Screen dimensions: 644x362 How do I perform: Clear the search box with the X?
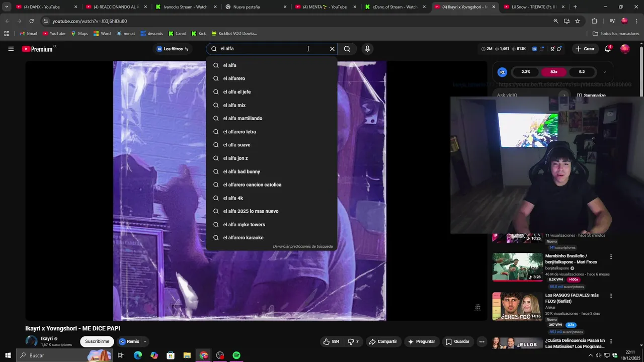pos(332,49)
